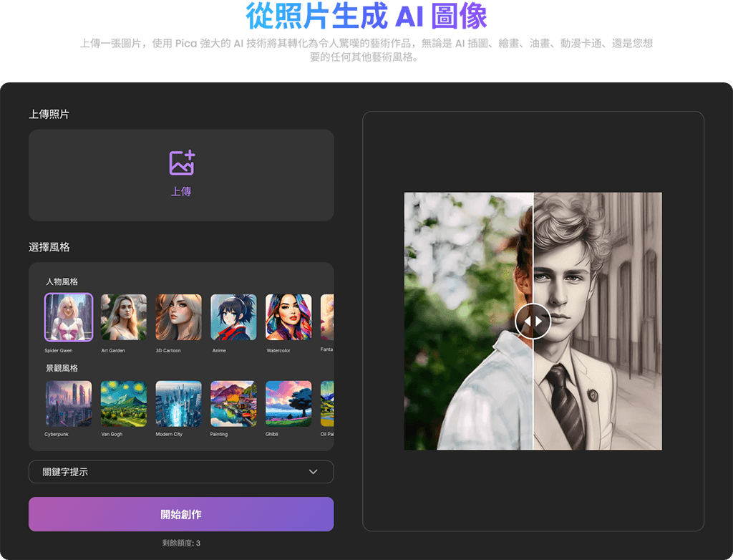Select the Watercolor style thumbnail
The height and width of the screenshot is (560, 733).
pyautogui.click(x=288, y=317)
